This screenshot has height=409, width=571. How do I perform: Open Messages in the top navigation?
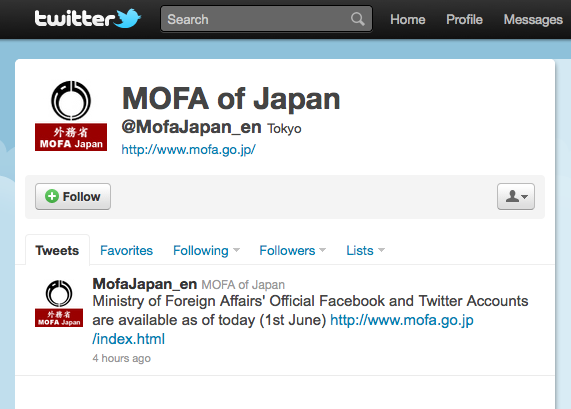[533, 19]
